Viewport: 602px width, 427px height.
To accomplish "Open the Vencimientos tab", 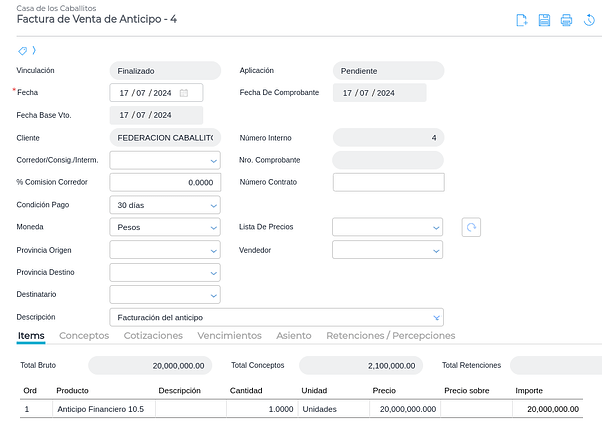I will [x=230, y=336].
